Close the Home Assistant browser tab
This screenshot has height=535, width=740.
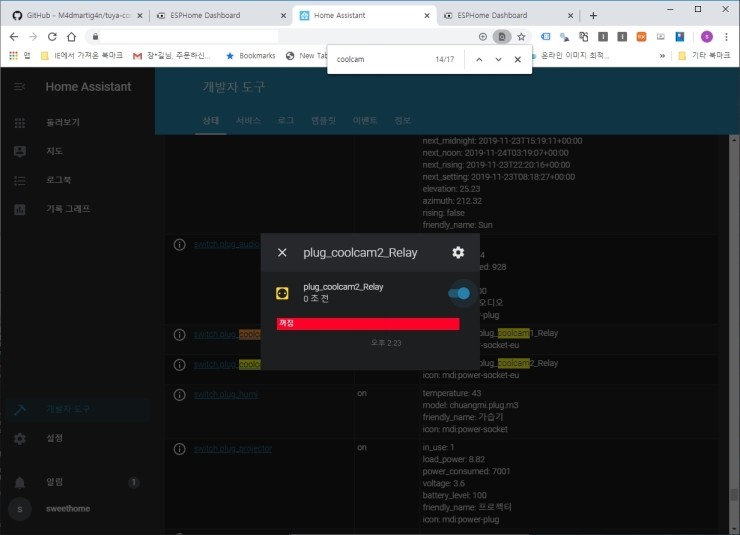pyautogui.click(x=427, y=16)
